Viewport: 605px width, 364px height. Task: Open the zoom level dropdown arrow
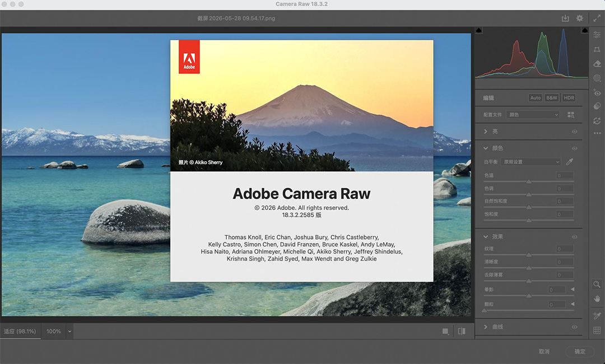click(69, 331)
